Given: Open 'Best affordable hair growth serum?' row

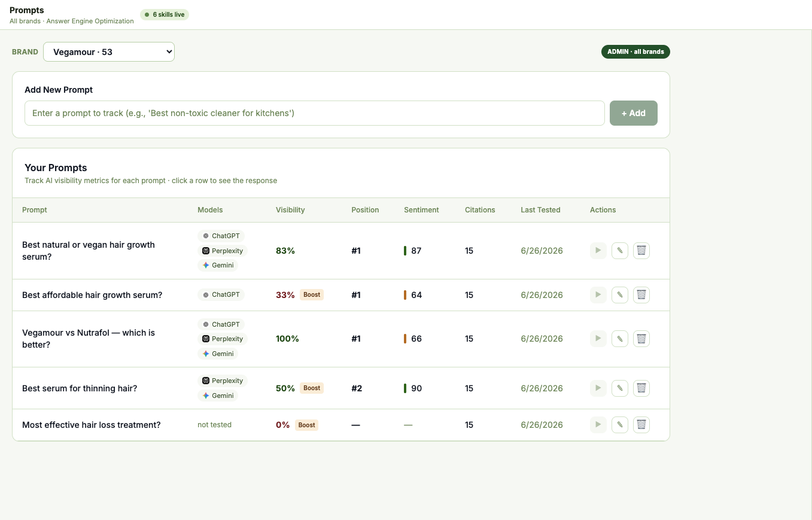Looking at the screenshot, I should 341,295.
